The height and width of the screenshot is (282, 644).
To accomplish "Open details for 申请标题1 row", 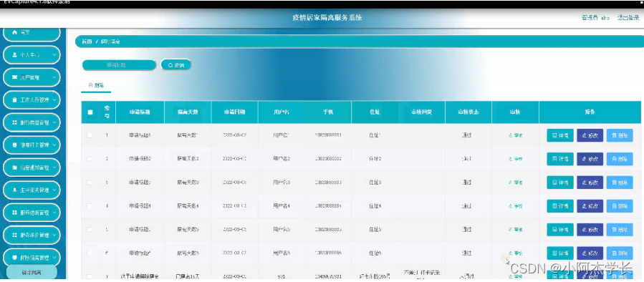I will (559, 135).
